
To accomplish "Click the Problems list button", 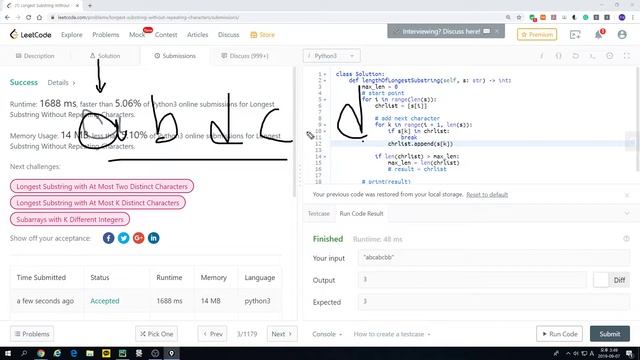I will [x=32, y=334].
